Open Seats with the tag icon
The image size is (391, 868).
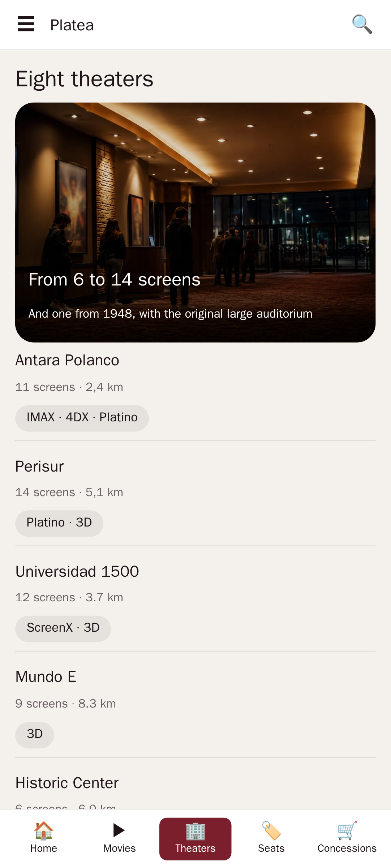[271, 830]
